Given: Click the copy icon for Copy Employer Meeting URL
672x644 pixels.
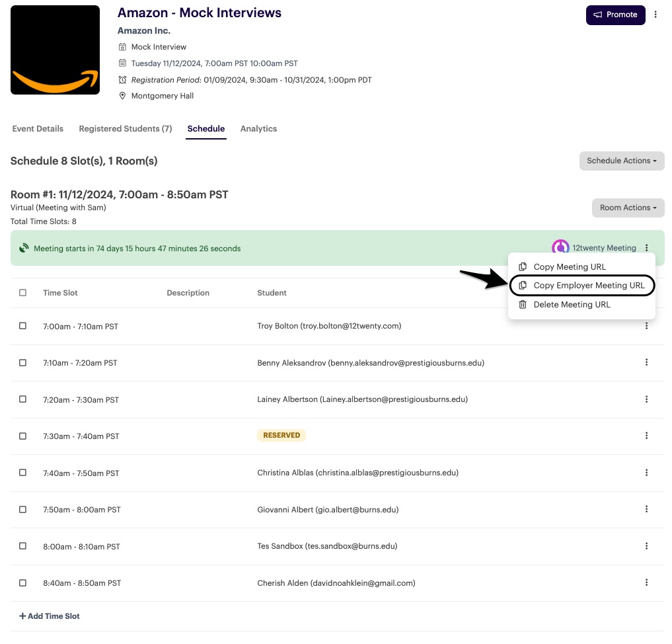Looking at the screenshot, I should pos(523,285).
